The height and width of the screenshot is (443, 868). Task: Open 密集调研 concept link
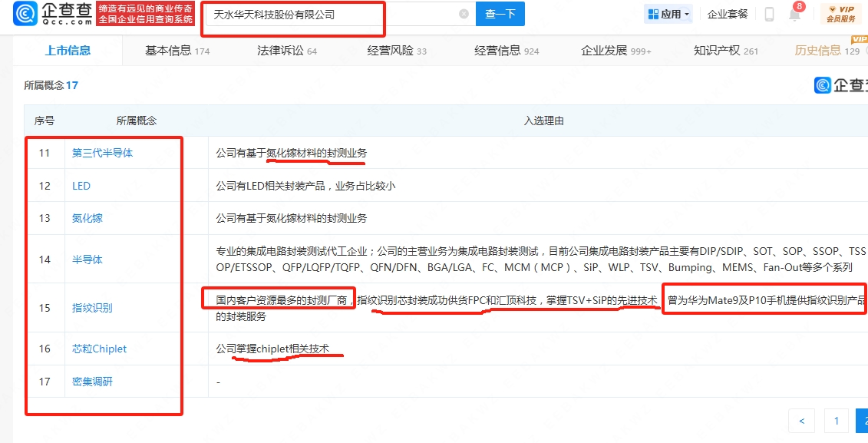(x=92, y=382)
